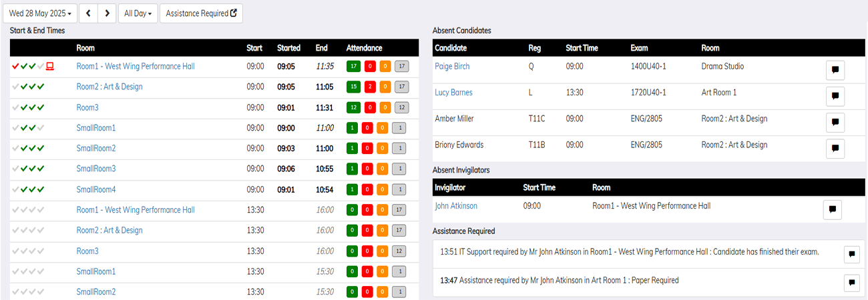Click first grey checkmark in 09:00 Room3 row
This screenshot has width=868, height=300.
coord(15,107)
